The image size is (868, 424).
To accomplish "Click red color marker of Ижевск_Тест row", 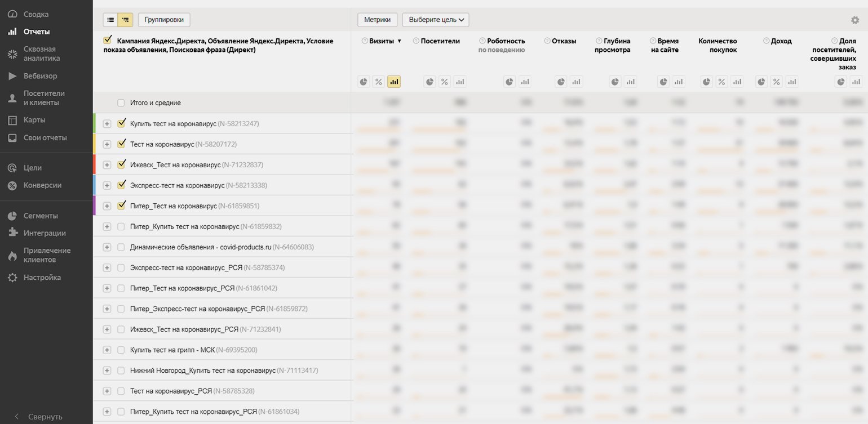I will coord(95,164).
